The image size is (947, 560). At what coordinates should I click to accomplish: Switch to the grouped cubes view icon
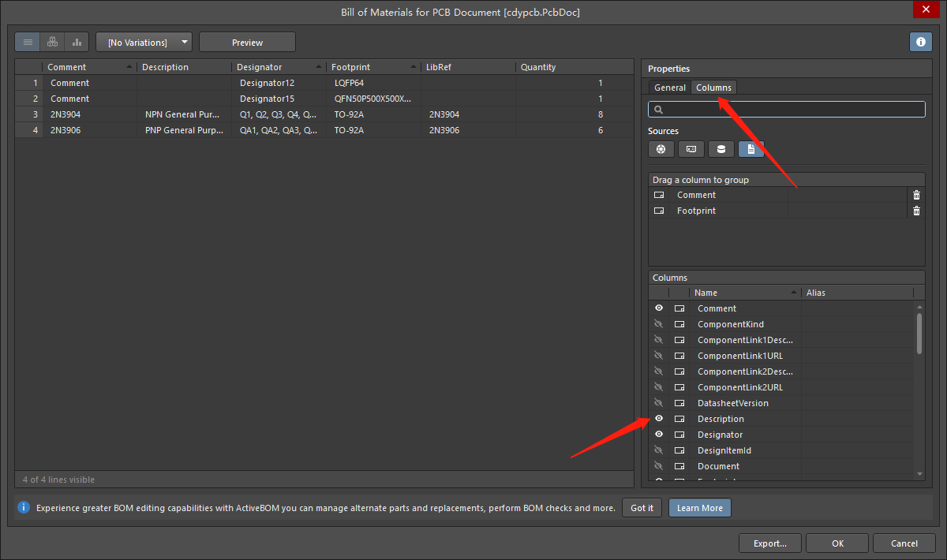point(52,42)
